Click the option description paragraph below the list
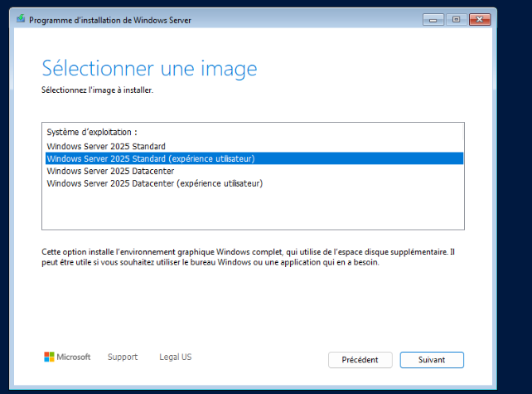This screenshot has height=394, width=532. (249, 257)
